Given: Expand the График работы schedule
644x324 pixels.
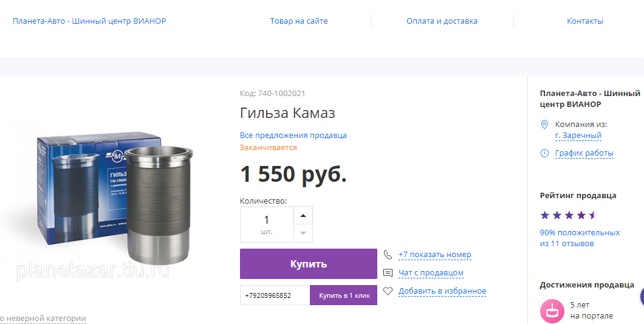Looking at the screenshot, I should 584,153.
